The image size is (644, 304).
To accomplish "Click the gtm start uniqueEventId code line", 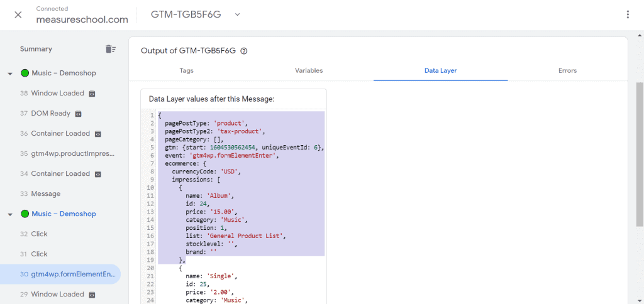I will tap(245, 147).
